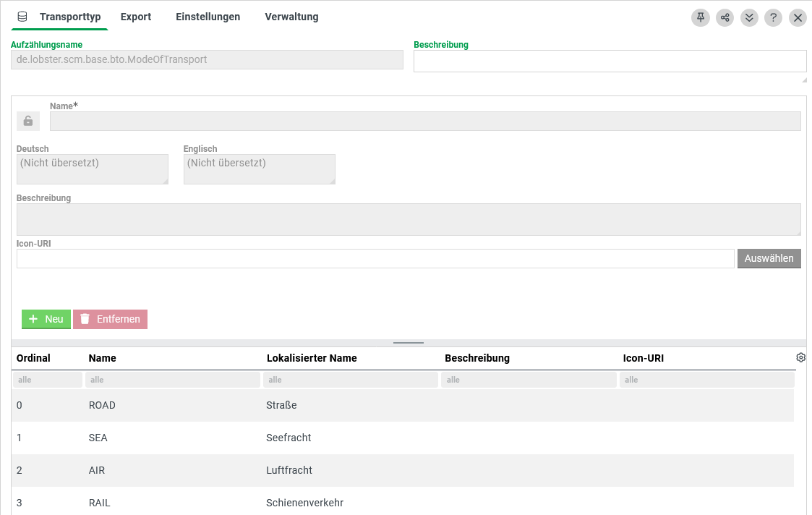The height and width of the screenshot is (515, 812).
Task: Click the share icon in top toolbar
Action: 725,17
